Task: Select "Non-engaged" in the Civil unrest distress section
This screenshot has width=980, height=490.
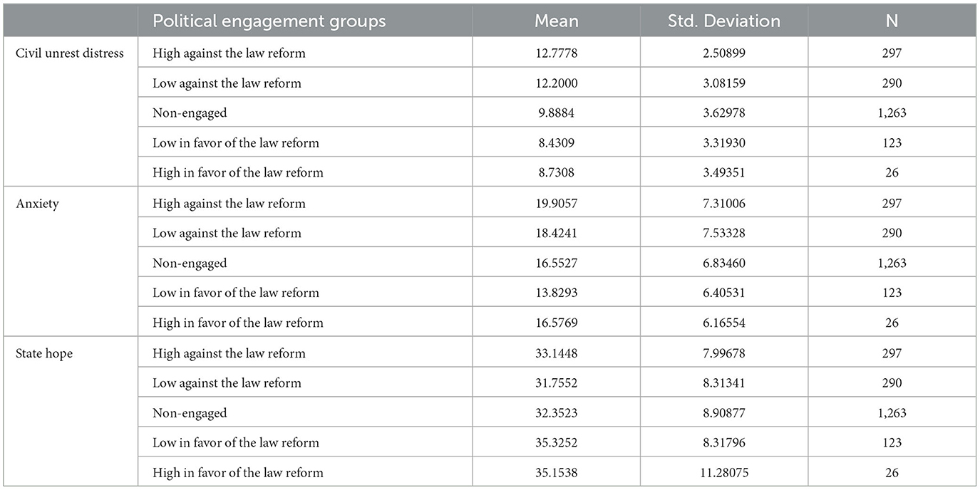Action: point(190,113)
